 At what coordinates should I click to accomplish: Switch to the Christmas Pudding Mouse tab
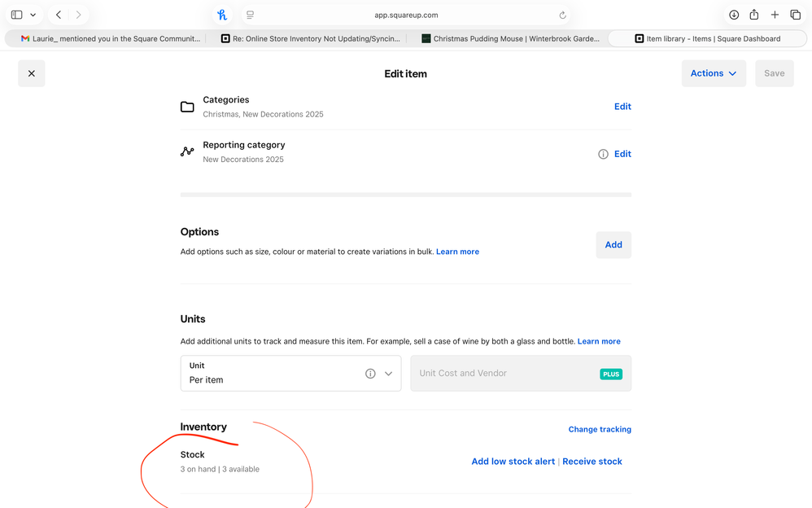click(510, 38)
